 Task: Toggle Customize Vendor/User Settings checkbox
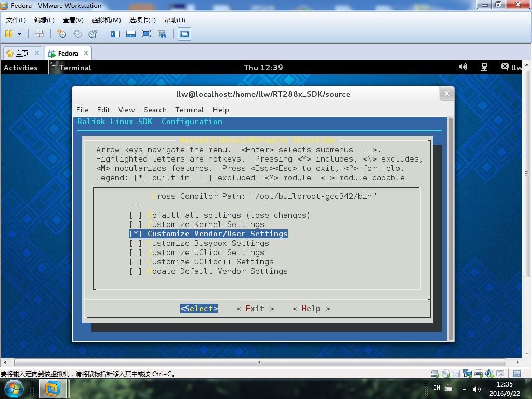[x=136, y=234]
